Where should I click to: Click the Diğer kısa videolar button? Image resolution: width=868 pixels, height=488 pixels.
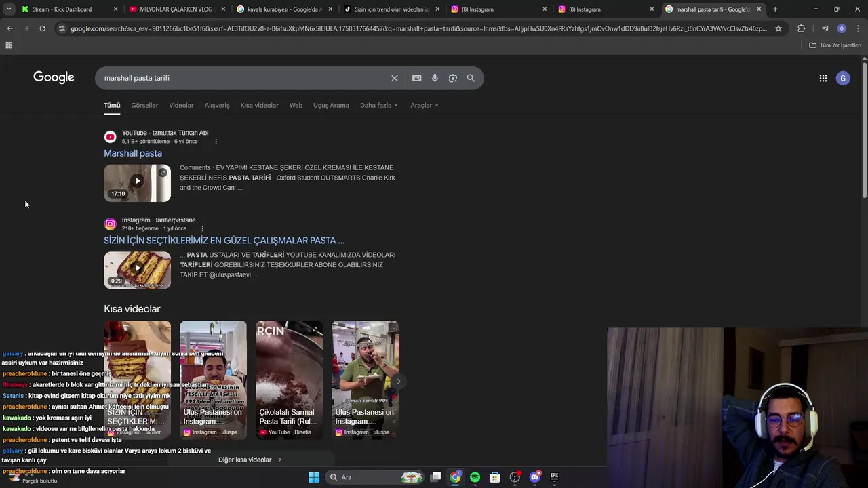click(x=250, y=460)
